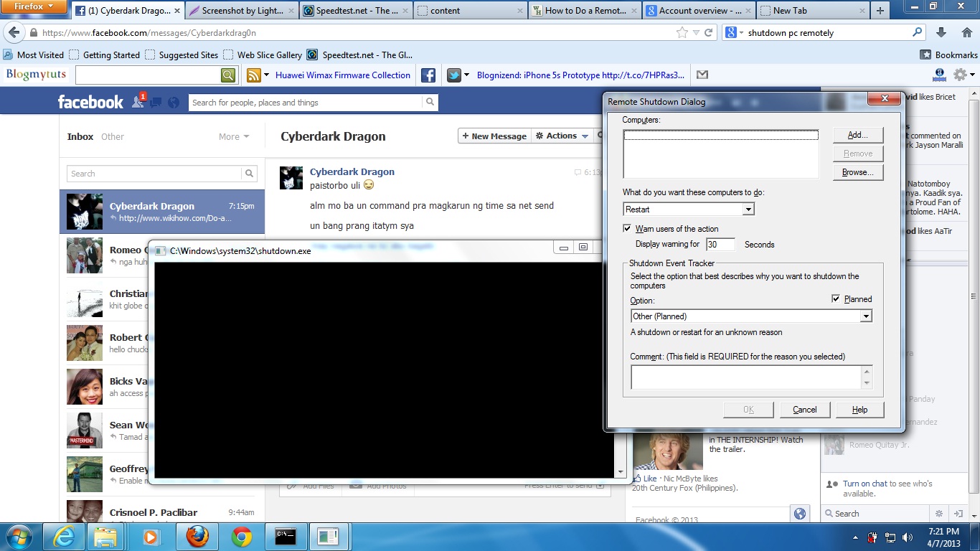The height and width of the screenshot is (551, 980).
Task: Open RSS feed icon in toolbar
Action: click(253, 75)
